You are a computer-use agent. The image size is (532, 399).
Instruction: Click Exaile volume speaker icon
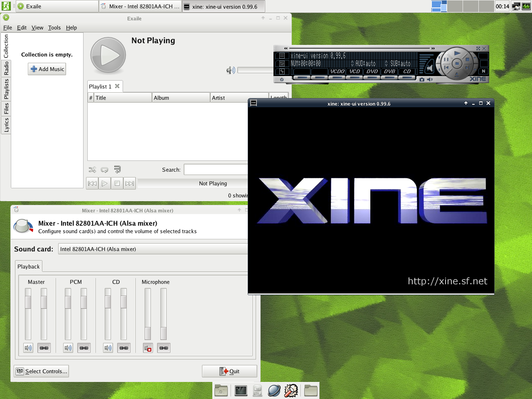click(231, 70)
